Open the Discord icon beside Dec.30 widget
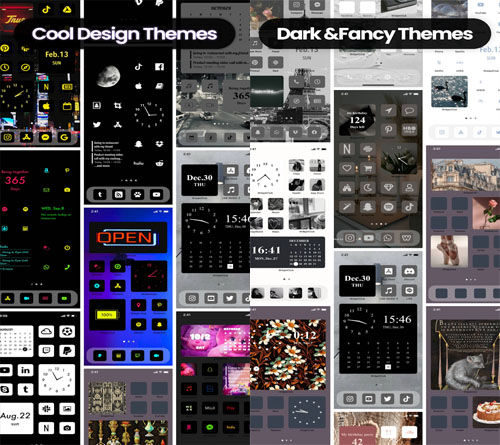500x445 pixels. 409,271
